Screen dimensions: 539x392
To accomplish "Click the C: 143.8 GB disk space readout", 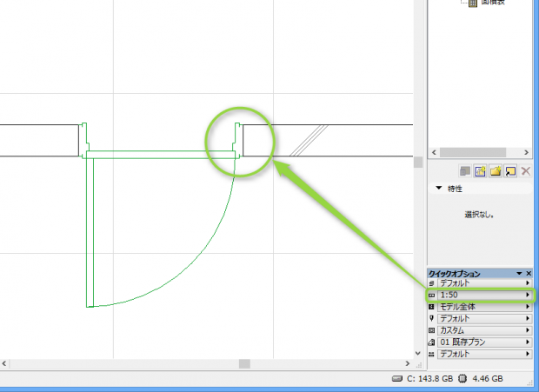I will (x=429, y=379).
